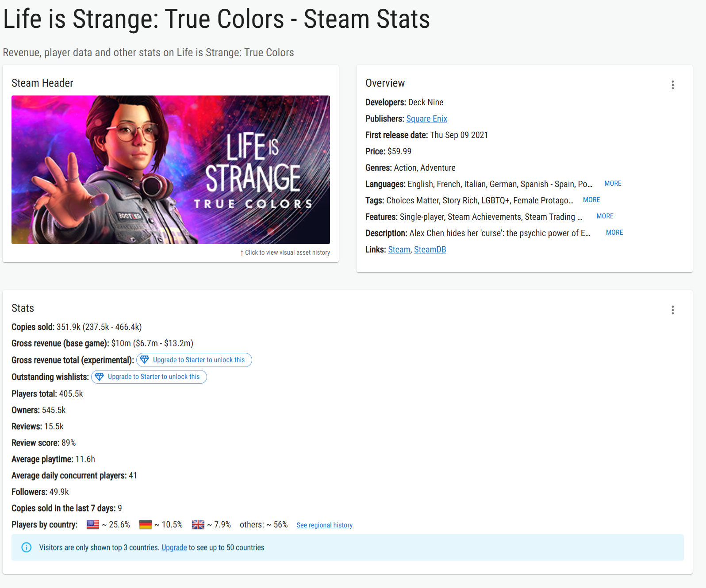Screen dimensions: 706x588
Task: Open the Overview card three-dot menu
Action: 673,85
